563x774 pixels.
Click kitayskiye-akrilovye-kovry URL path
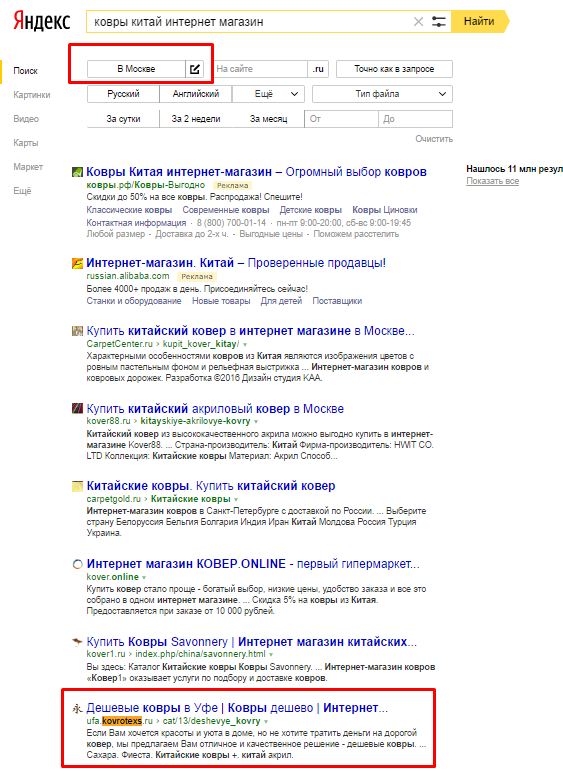[x=195, y=422]
